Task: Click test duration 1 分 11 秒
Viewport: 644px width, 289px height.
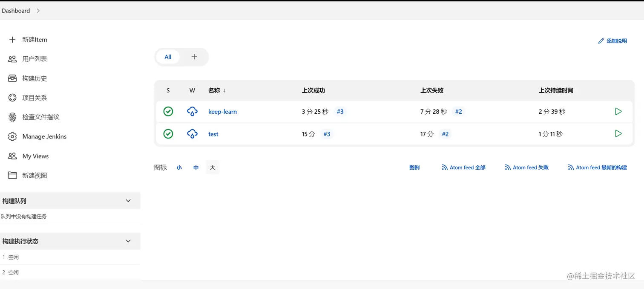Action: click(551, 134)
